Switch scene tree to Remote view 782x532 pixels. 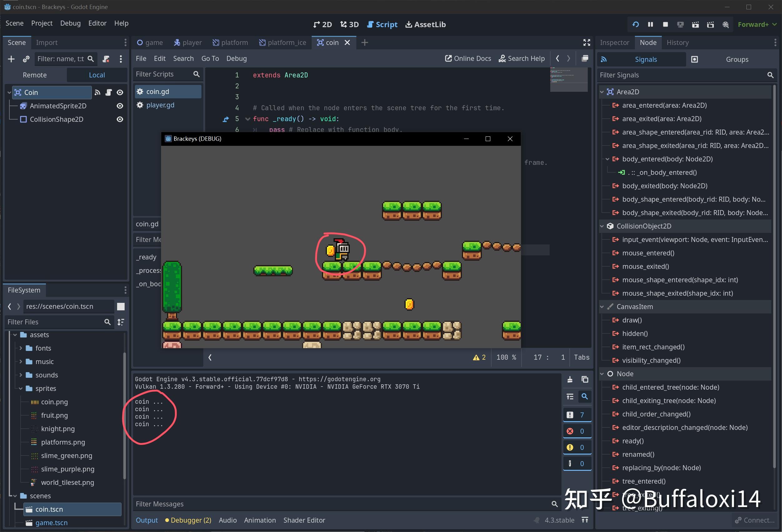click(x=35, y=75)
